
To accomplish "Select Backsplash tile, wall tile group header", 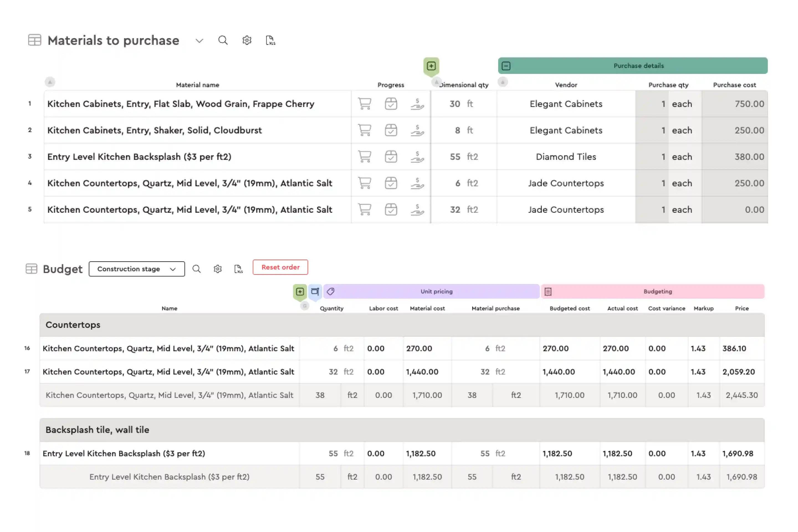I will 402,430.
